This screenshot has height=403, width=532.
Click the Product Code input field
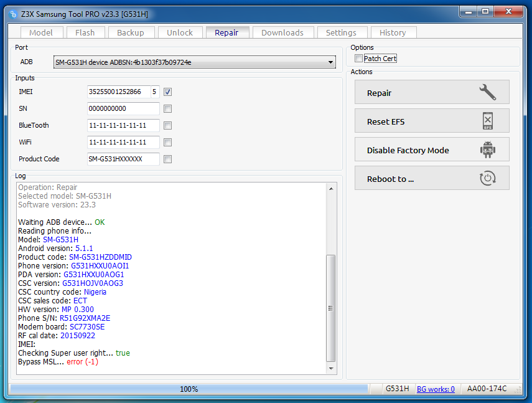pos(123,159)
